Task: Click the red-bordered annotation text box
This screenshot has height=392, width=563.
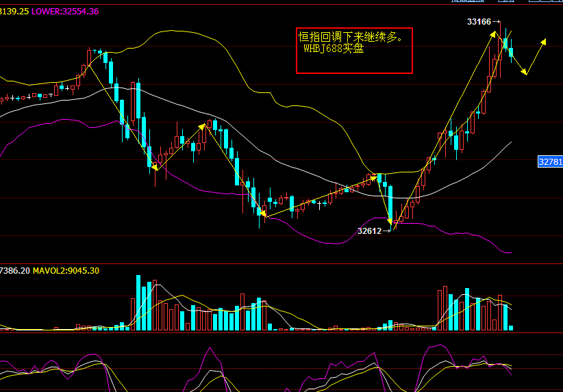Action: click(354, 51)
